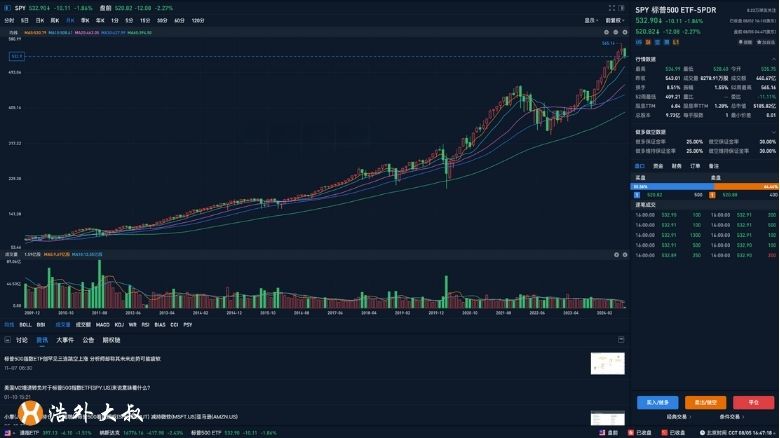The image size is (780, 438).
Task: Select the 15分 minute timeframe
Action: (x=145, y=20)
